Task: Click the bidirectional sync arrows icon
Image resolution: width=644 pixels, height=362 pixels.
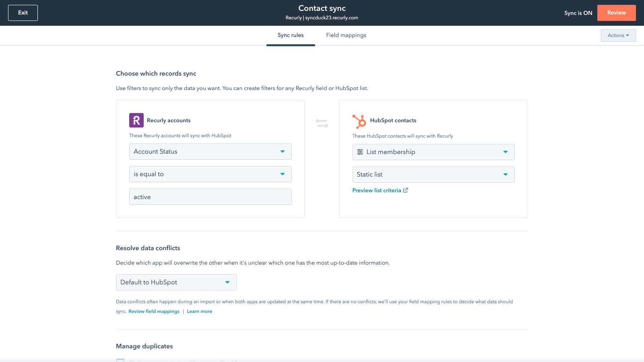Action: 322,123
